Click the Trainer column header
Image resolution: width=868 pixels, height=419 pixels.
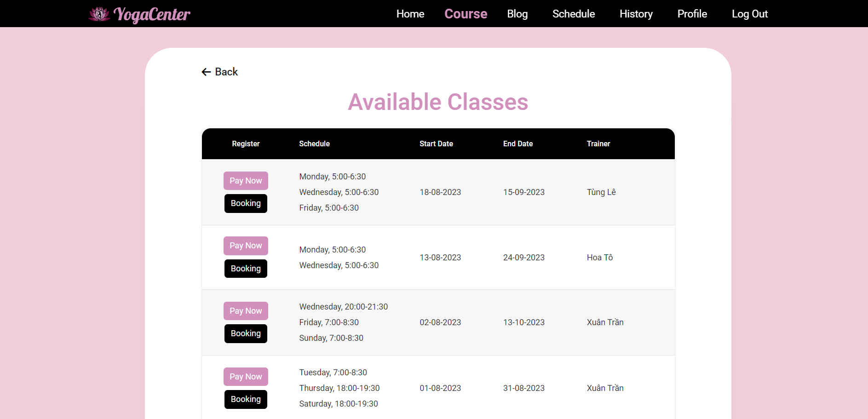598,143
